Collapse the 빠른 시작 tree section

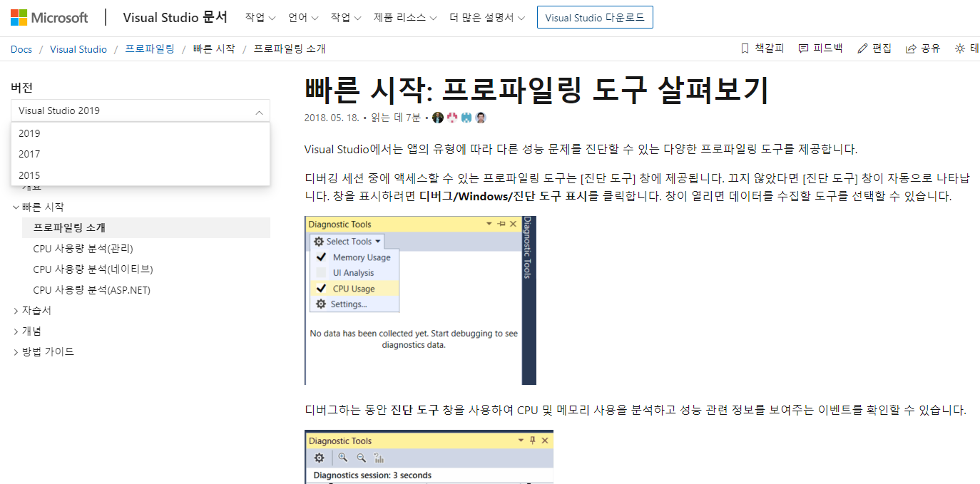16,207
